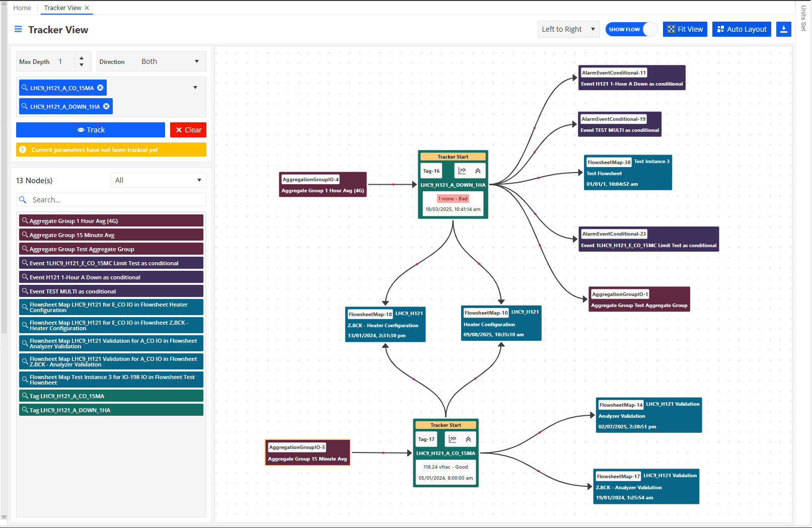Click the Auto Layout button
Viewport: 812px width, 528px height.
(x=742, y=29)
